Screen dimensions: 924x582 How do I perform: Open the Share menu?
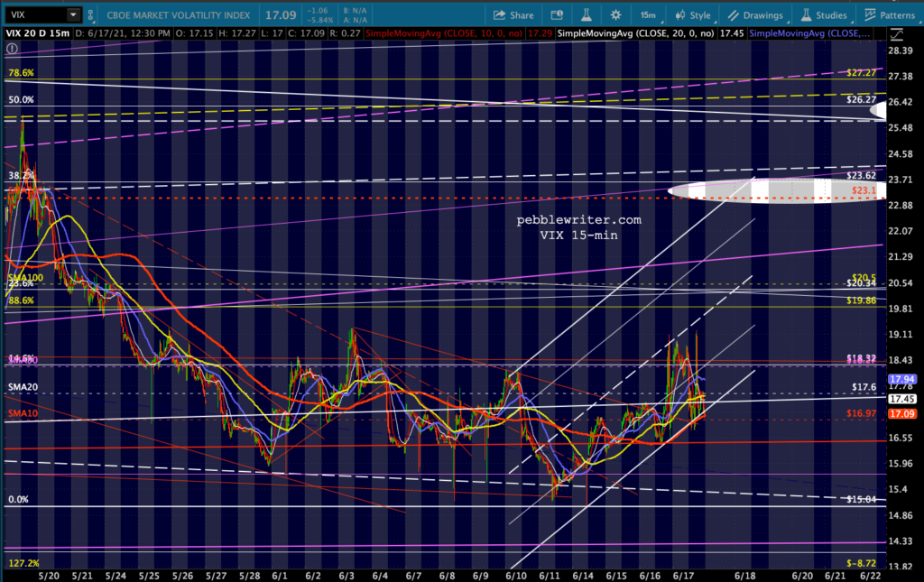pyautogui.click(x=513, y=15)
